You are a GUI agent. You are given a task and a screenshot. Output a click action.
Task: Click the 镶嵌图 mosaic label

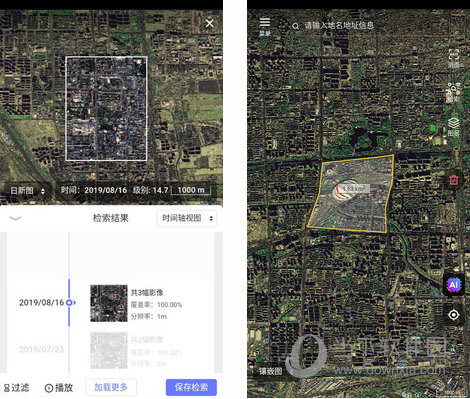click(271, 371)
